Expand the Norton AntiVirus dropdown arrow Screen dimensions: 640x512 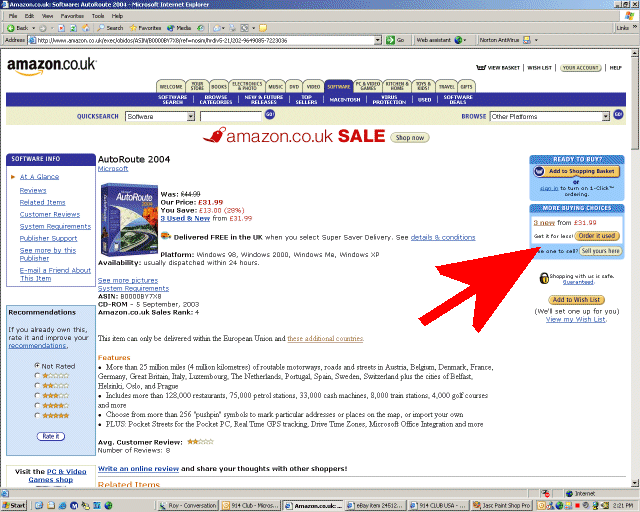536,40
